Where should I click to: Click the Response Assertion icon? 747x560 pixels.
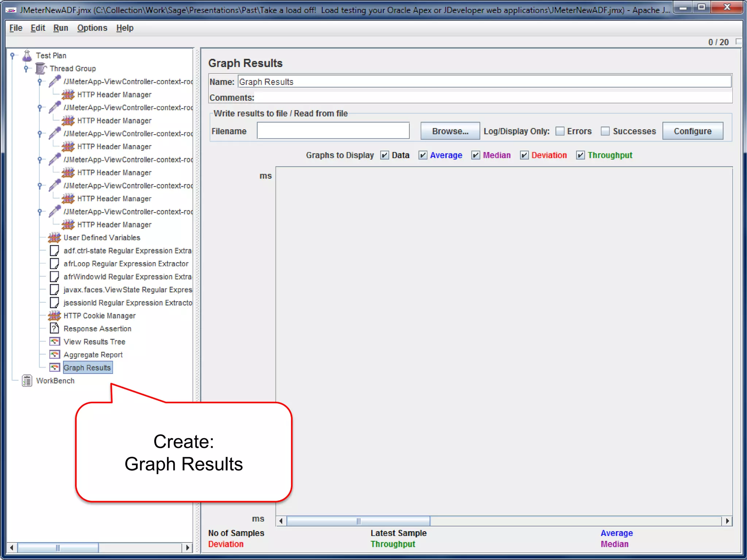click(x=54, y=328)
